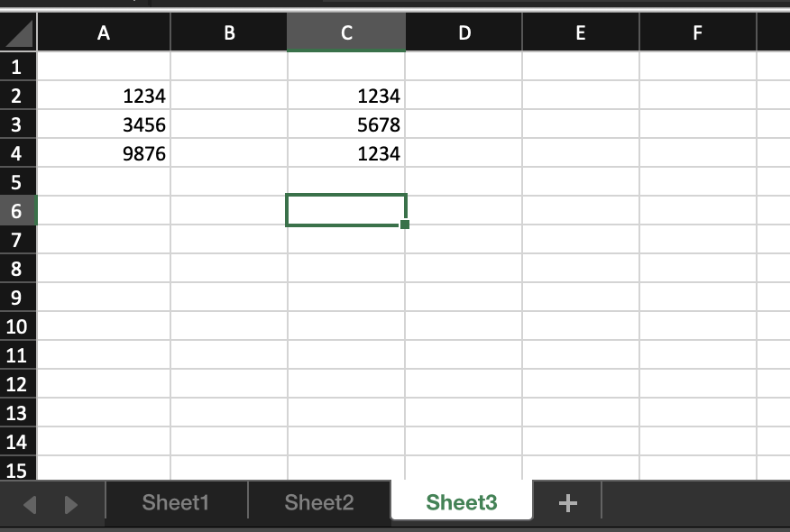Select column E header

pos(581,32)
